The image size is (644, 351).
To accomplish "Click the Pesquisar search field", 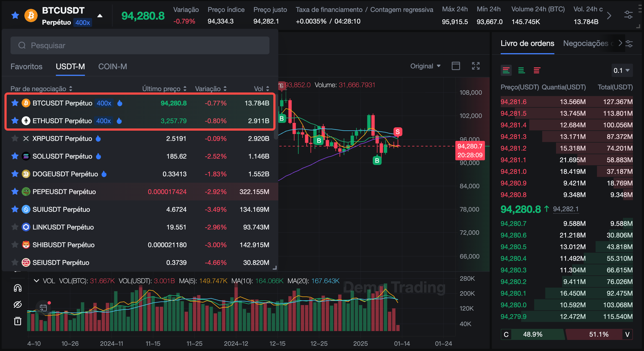I will 140,45.
